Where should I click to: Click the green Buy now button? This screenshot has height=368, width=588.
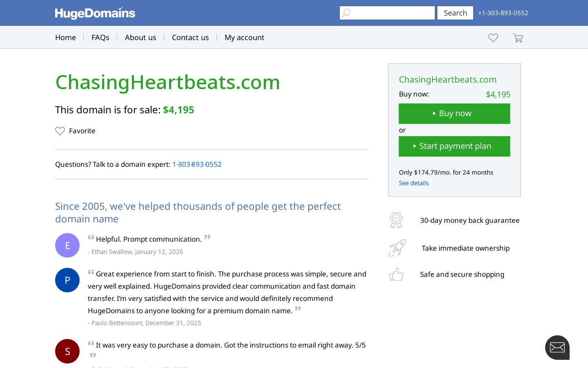454,114
